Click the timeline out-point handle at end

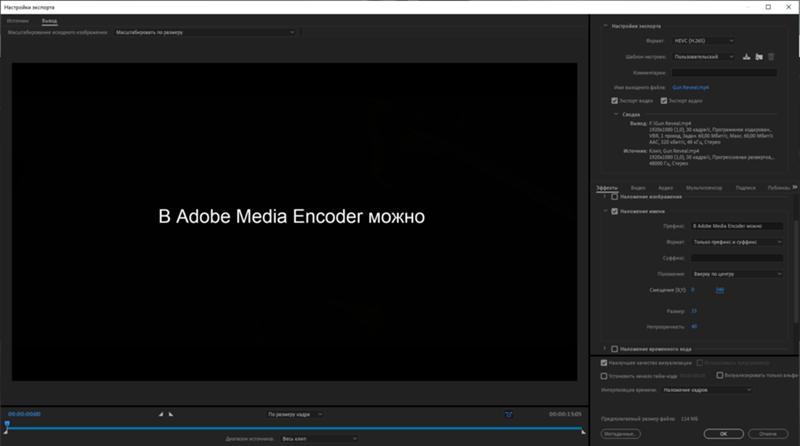pyautogui.click(x=583, y=432)
